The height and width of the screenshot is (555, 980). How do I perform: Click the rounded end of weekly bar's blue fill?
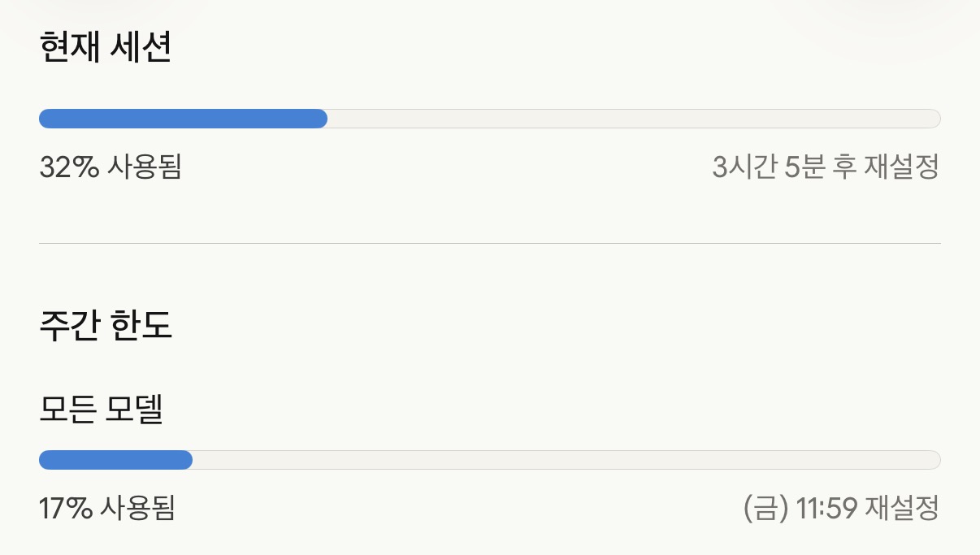(187, 460)
